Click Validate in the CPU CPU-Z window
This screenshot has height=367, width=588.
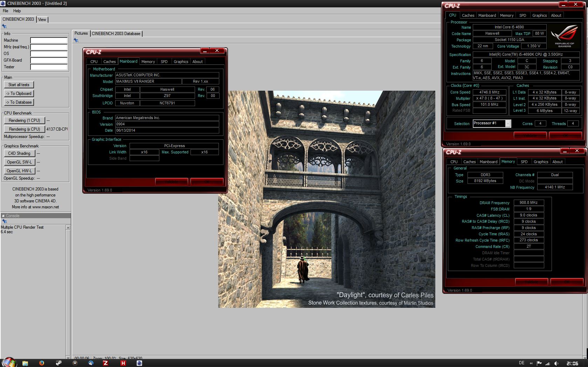coord(530,136)
